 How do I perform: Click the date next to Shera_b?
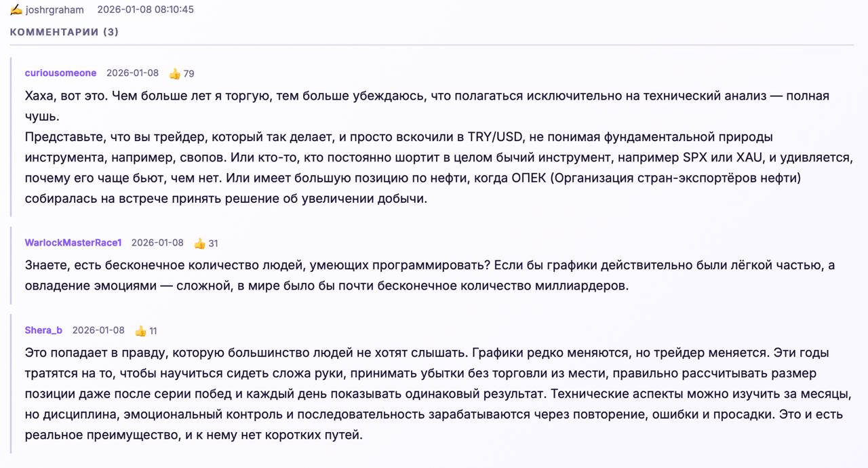click(x=98, y=330)
